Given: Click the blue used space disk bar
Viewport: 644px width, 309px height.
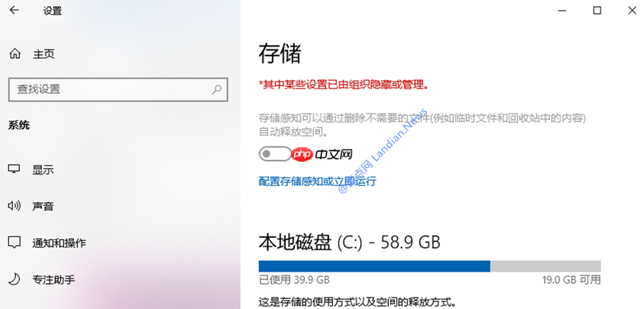Looking at the screenshot, I should 374,266.
